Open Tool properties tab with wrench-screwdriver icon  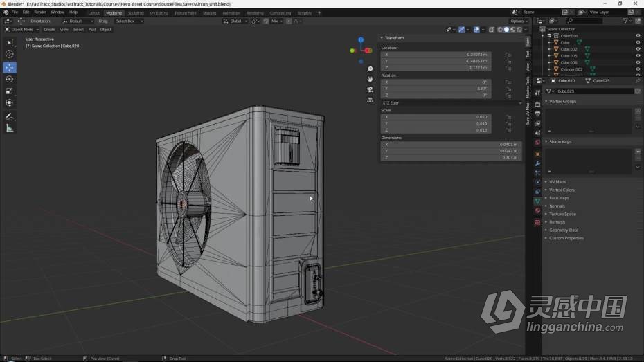[x=537, y=93]
